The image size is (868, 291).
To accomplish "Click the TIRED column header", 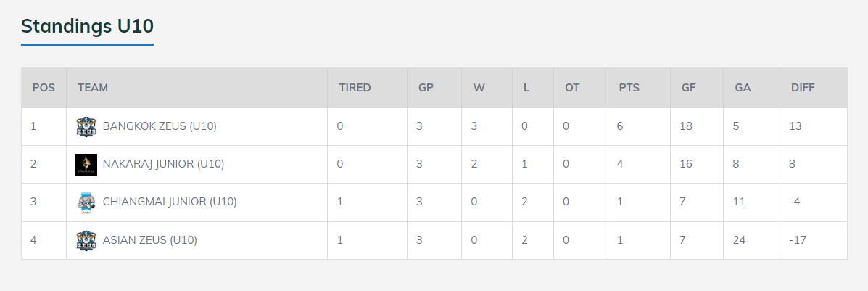I will pyautogui.click(x=355, y=88).
